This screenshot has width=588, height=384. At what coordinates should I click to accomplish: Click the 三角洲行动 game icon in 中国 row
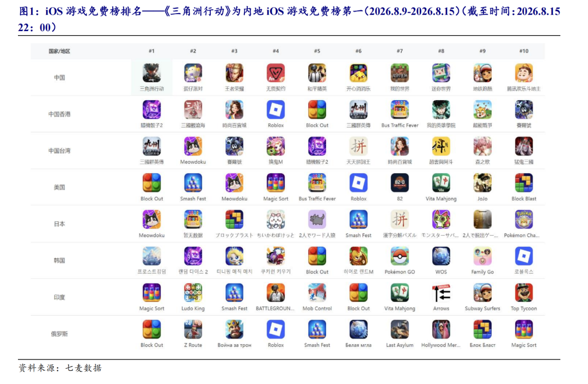[151, 73]
